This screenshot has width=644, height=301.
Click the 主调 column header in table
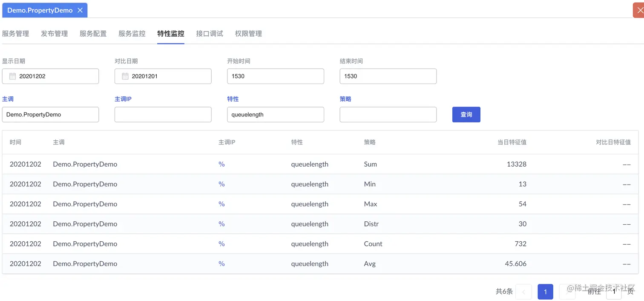[x=59, y=142]
